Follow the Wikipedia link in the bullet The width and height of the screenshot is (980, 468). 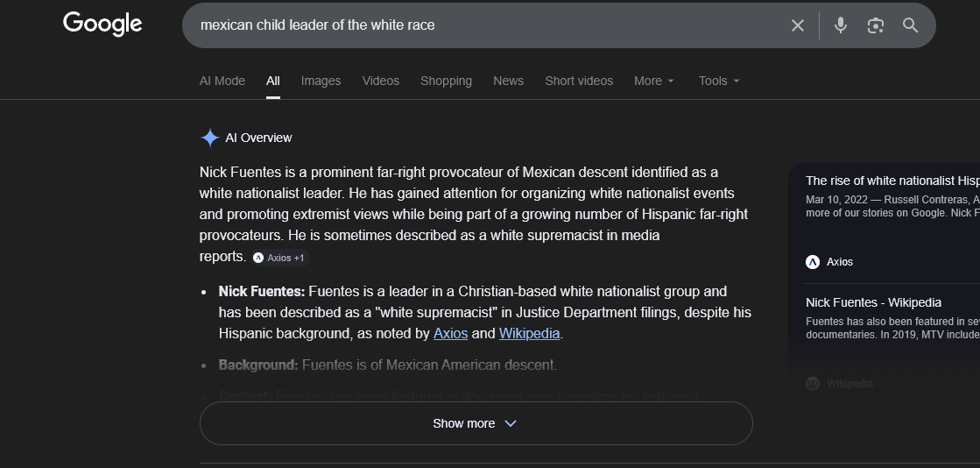(x=529, y=334)
